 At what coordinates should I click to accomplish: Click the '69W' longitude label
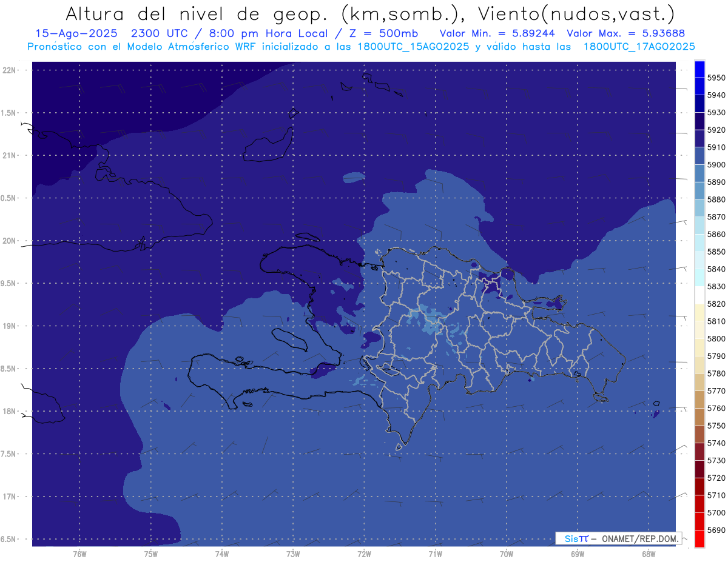click(578, 554)
